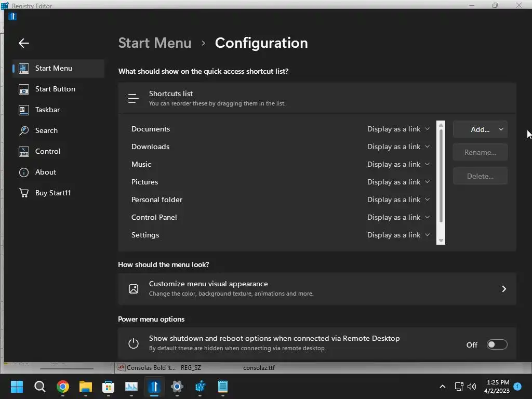Open Google Chrome from the taskbar
532x399 pixels.
click(x=63, y=387)
